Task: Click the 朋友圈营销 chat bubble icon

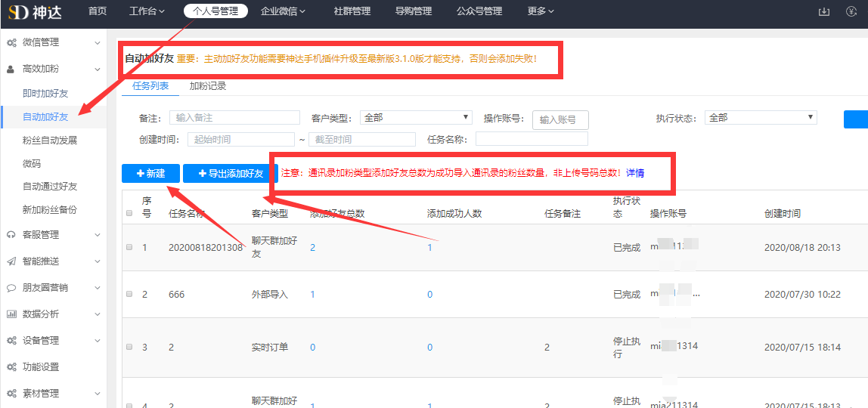Action: 11,288
